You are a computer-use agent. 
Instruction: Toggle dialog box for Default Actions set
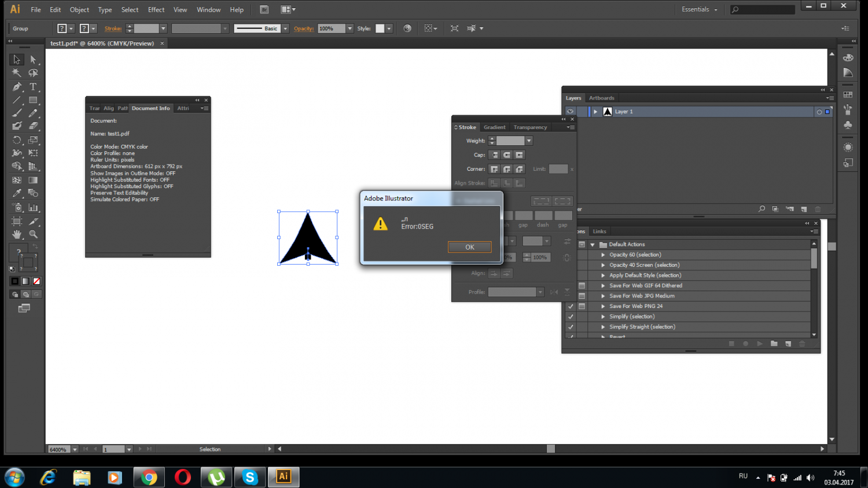[x=582, y=244]
